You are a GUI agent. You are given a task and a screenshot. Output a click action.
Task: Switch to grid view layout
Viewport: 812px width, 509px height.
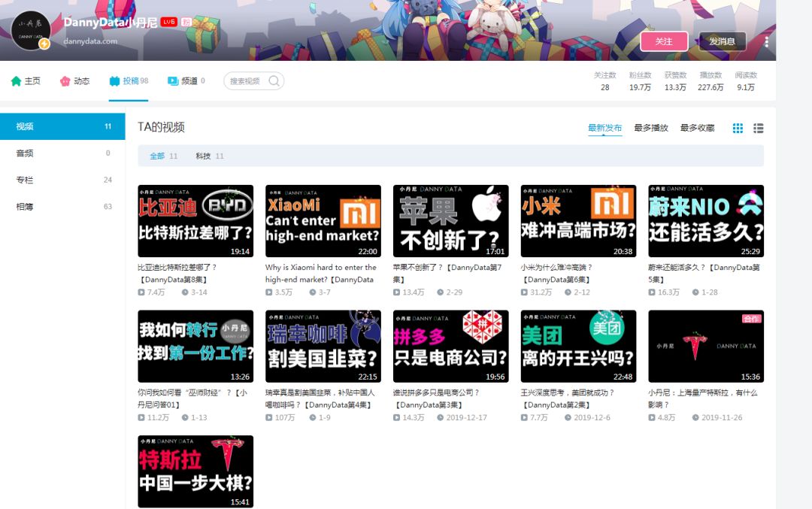(x=738, y=128)
